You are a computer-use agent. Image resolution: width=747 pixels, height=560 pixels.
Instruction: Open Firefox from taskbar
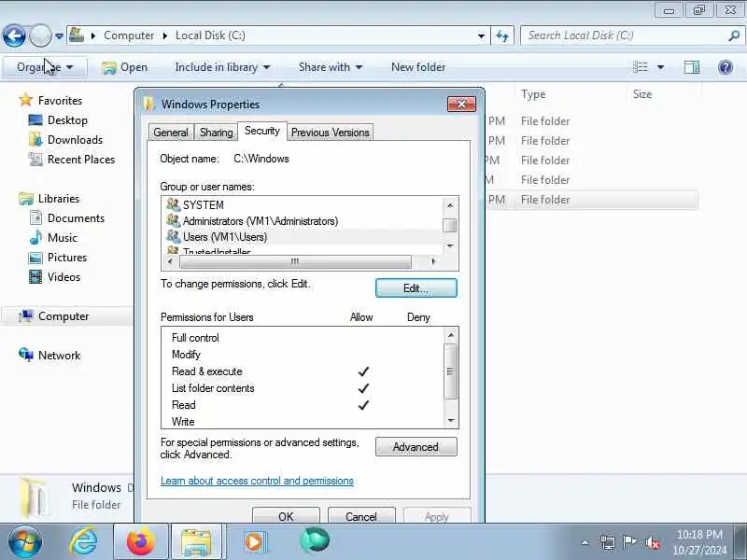(141, 541)
